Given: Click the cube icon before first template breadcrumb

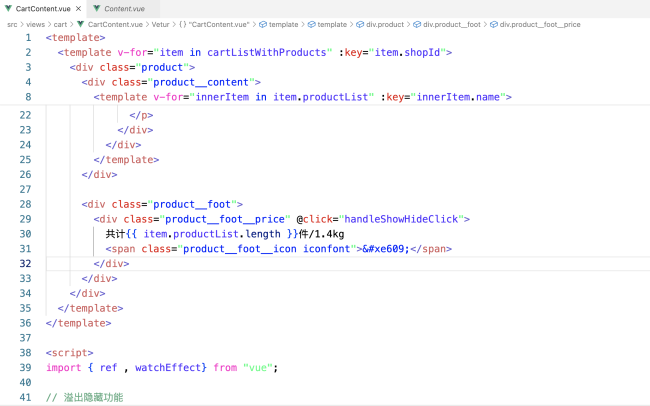Looking at the screenshot, I should [263, 24].
